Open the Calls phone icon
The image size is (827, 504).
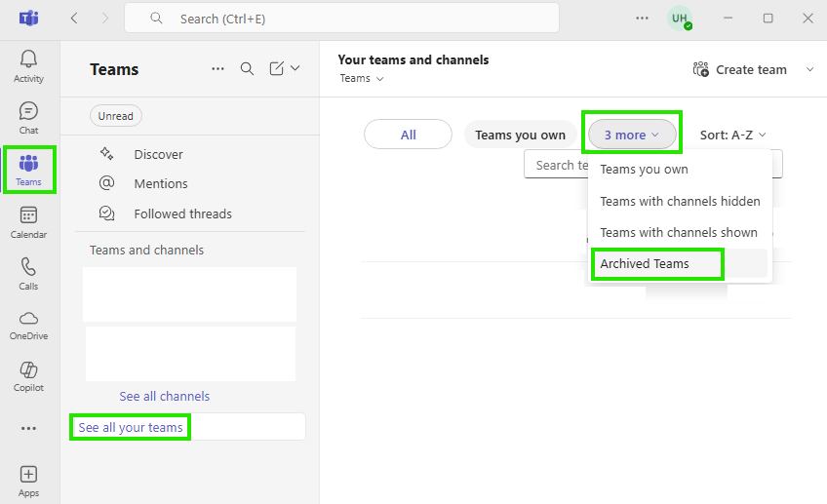tap(28, 267)
